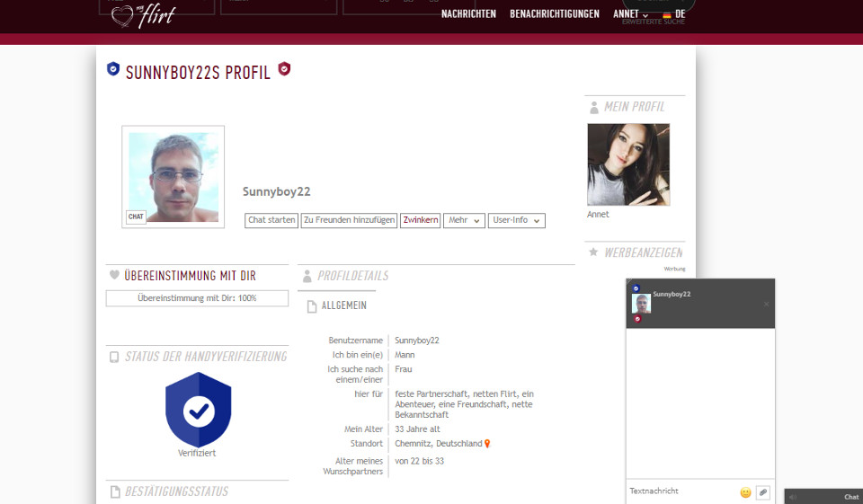Close the Sunnyboy22 chat window
Screen dimensions: 863x504
(x=766, y=304)
